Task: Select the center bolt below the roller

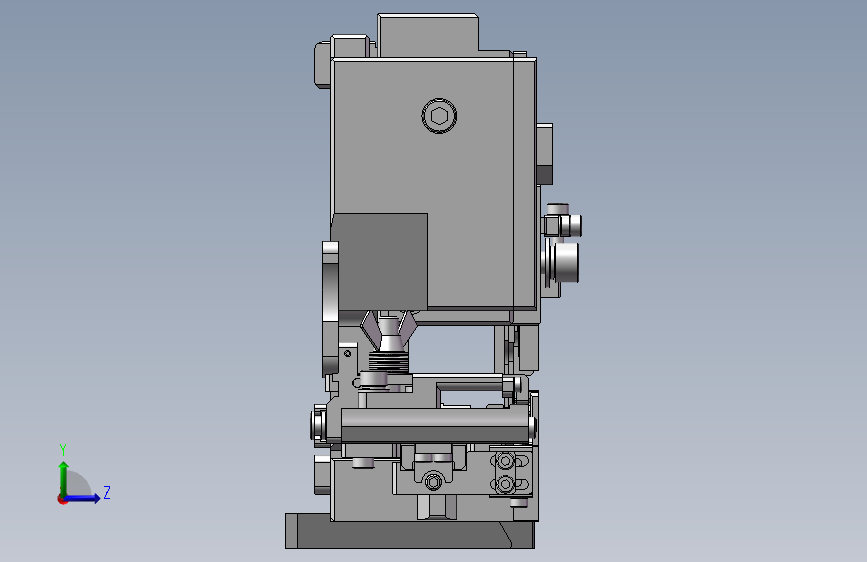Action: [434, 481]
